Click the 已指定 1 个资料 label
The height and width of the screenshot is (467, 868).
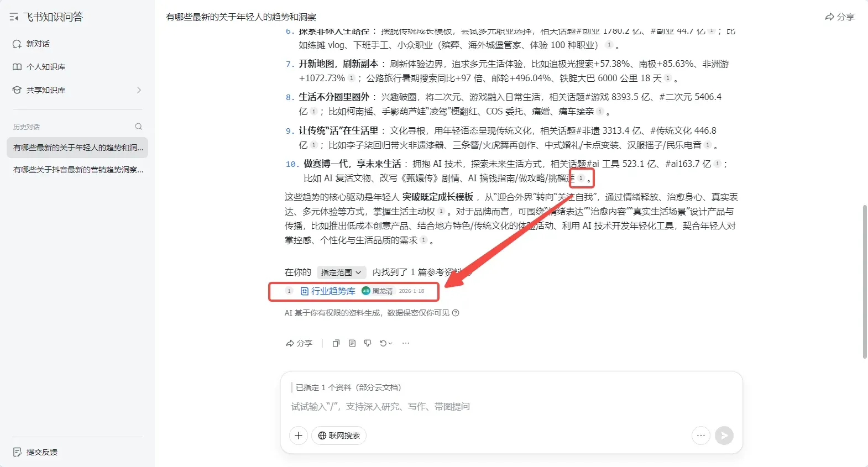coord(348,387)
